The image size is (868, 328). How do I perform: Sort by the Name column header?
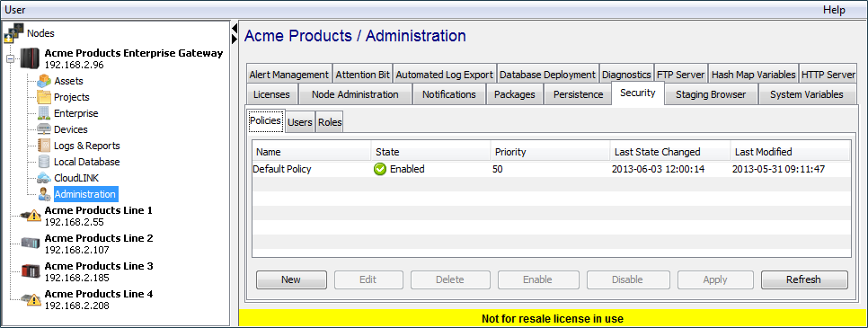(312, 152)
